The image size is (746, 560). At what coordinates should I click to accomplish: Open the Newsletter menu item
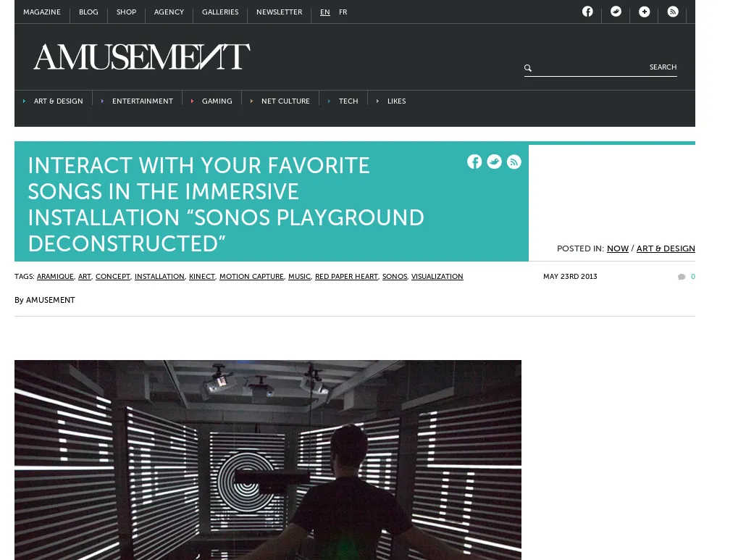point(280,12)
